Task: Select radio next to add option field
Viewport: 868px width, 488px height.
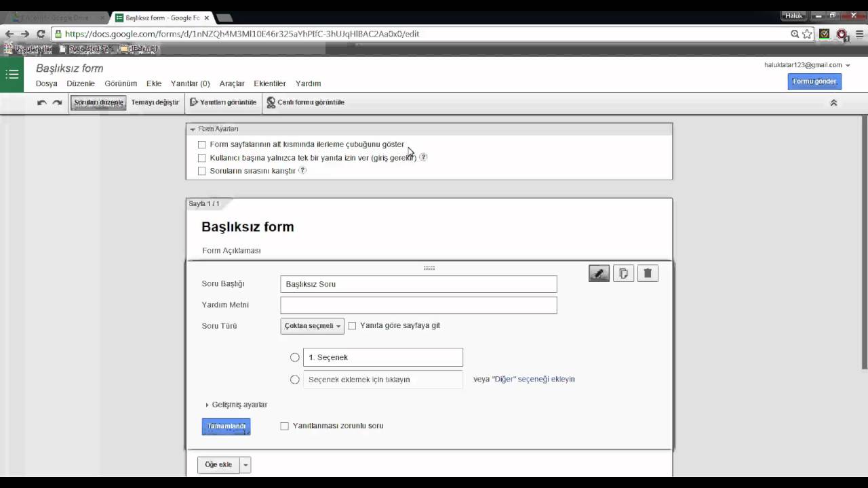Action: click(x=295, y=380)
